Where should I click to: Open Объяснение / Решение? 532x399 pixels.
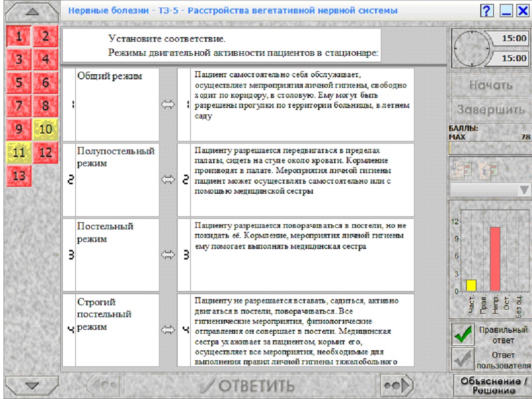[493, 386]
